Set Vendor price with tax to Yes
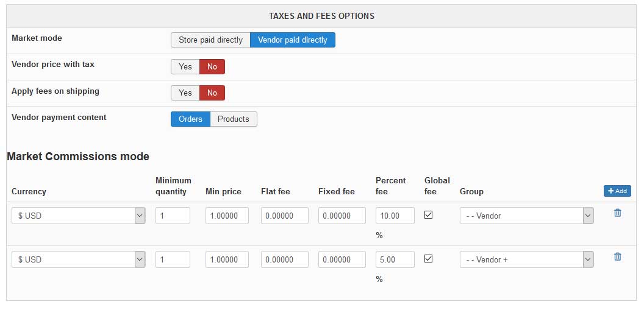The width and height of the screenshot is (644, 324). point(185,67)
